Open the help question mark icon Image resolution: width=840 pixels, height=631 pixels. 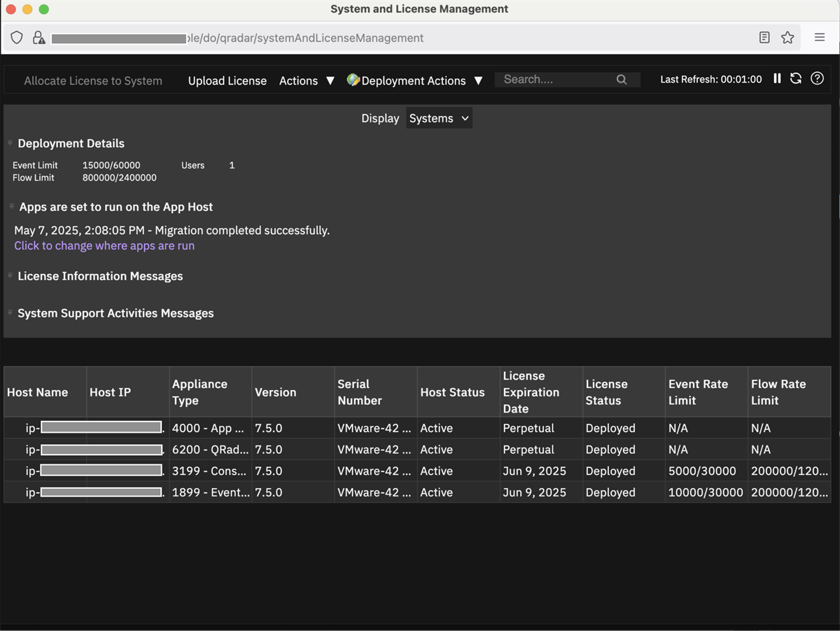(x=817, y=79)
